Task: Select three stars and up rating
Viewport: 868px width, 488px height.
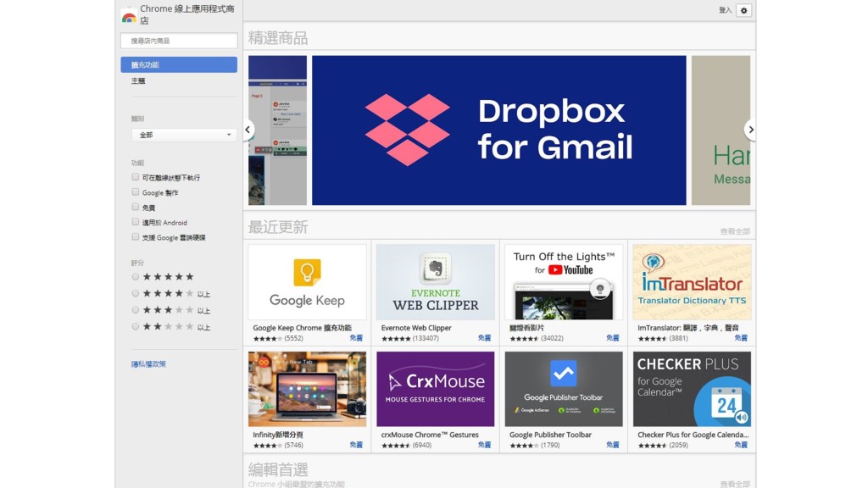Action: pyautogui.click(x=135, y=310)
